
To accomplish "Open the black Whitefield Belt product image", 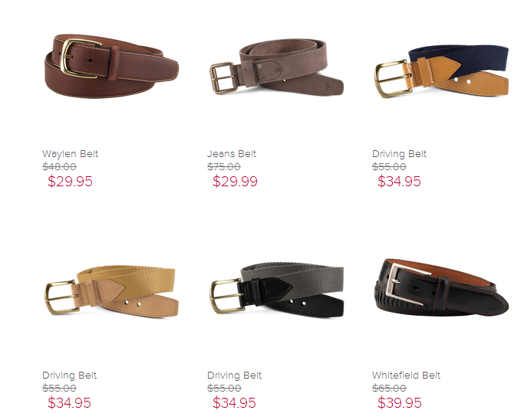I will (441, 287).
